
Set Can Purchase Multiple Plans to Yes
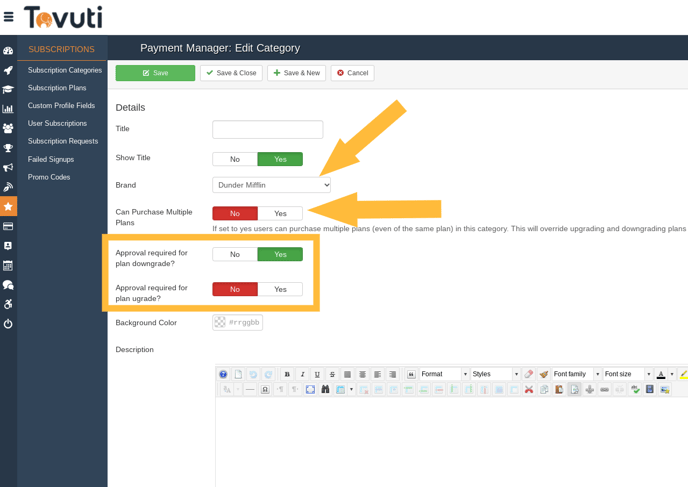point(280,213)
